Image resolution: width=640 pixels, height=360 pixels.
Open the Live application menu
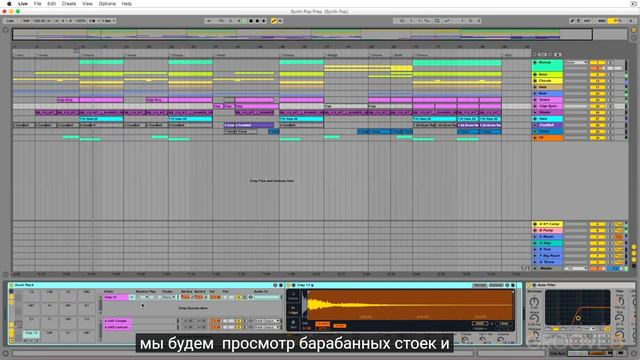[23, 4]
